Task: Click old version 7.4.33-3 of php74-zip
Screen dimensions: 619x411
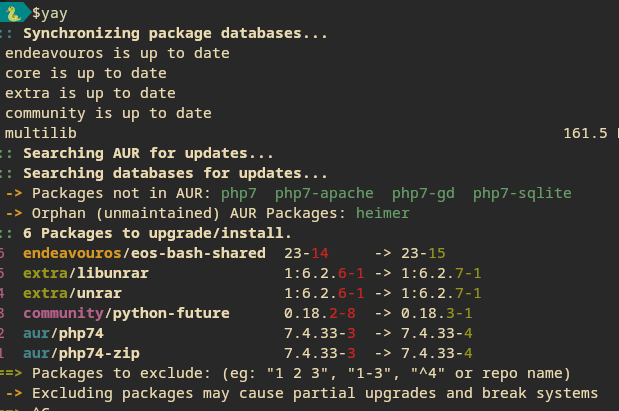Action: tap(320, 353)
